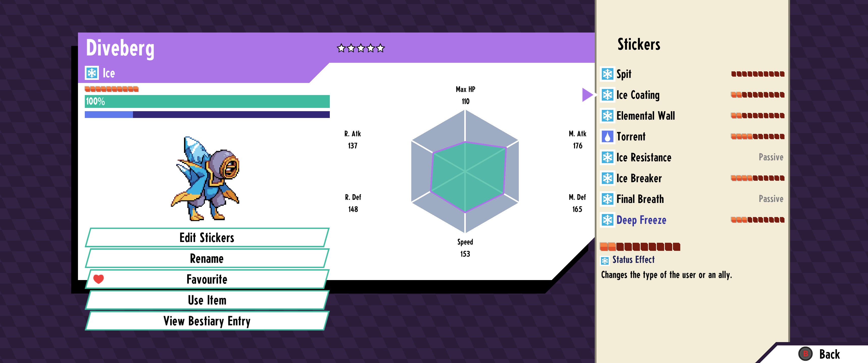The height and width of the screenshot is (363, 868).
Task: Click the purple selection arrow pointer
Action: [x=587, y=95]
